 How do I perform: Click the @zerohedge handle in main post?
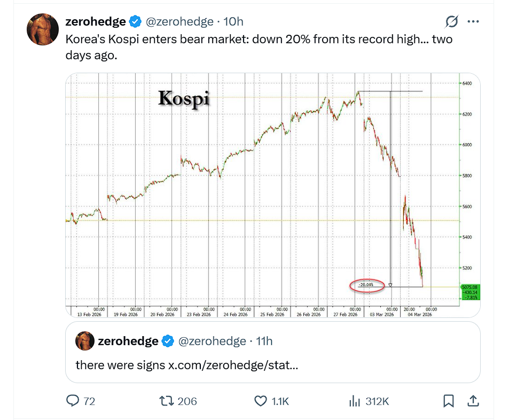179,21
